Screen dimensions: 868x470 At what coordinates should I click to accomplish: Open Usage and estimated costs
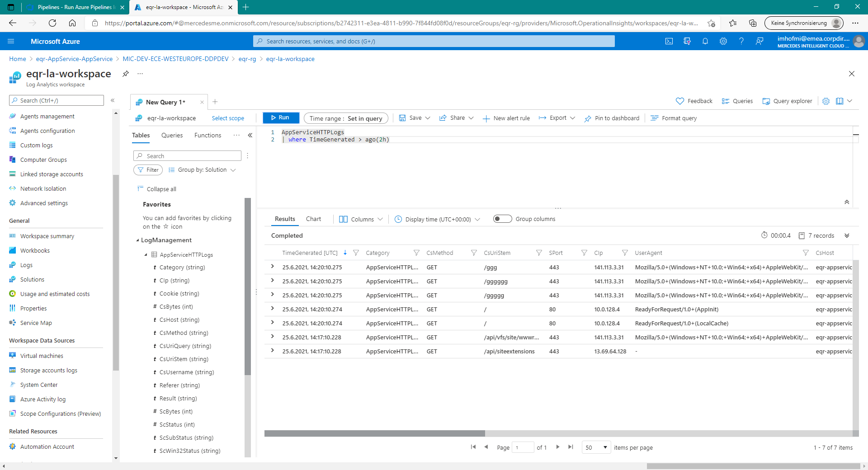55,294
